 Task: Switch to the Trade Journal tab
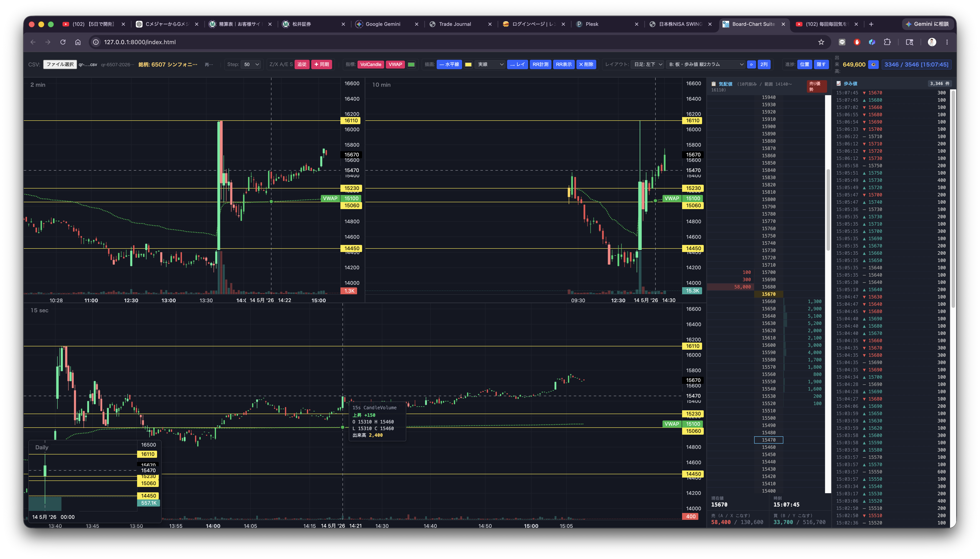[460, 24]
